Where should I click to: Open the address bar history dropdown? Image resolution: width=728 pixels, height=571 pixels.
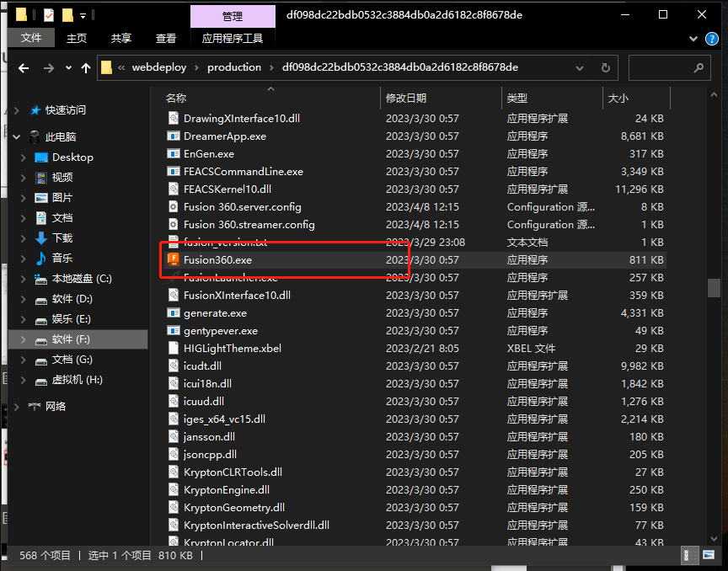pyautogui.click(x=583, y=67)
